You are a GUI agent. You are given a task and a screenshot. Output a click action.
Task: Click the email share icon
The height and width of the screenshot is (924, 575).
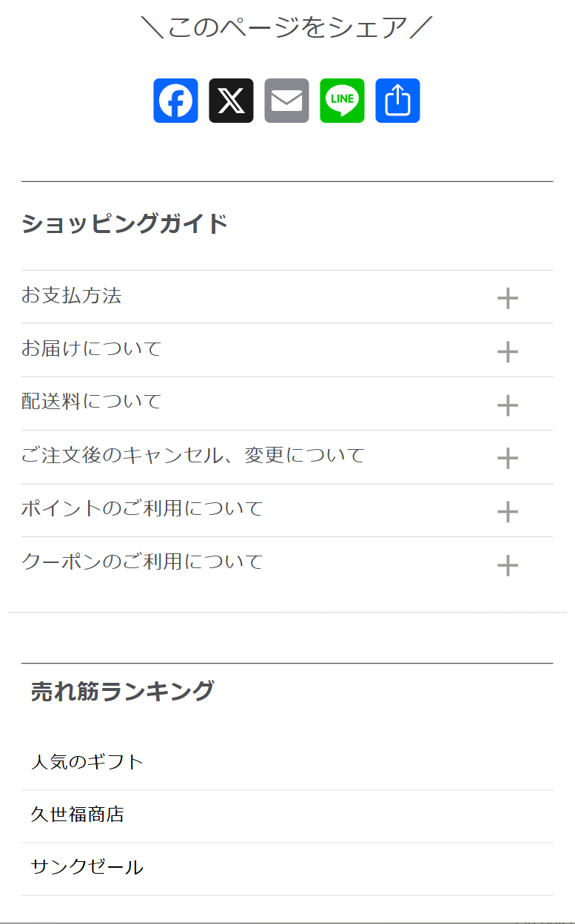click(286, 101)
